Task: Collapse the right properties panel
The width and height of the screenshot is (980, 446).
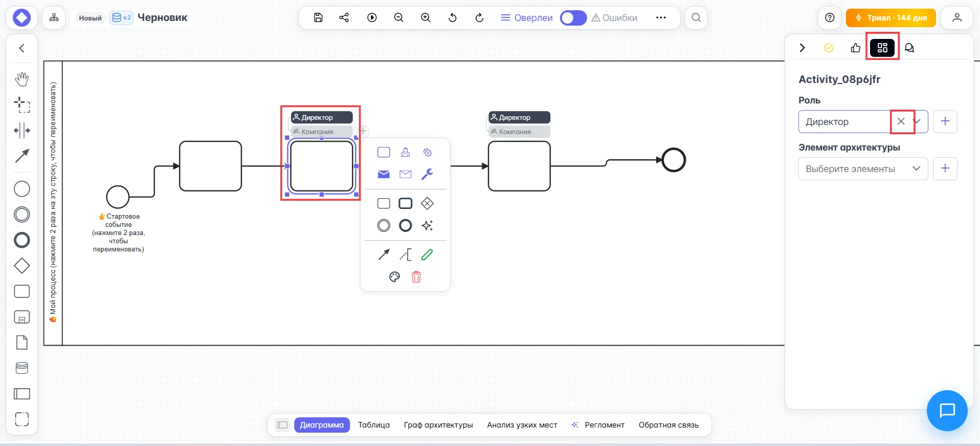Action: 802,48
